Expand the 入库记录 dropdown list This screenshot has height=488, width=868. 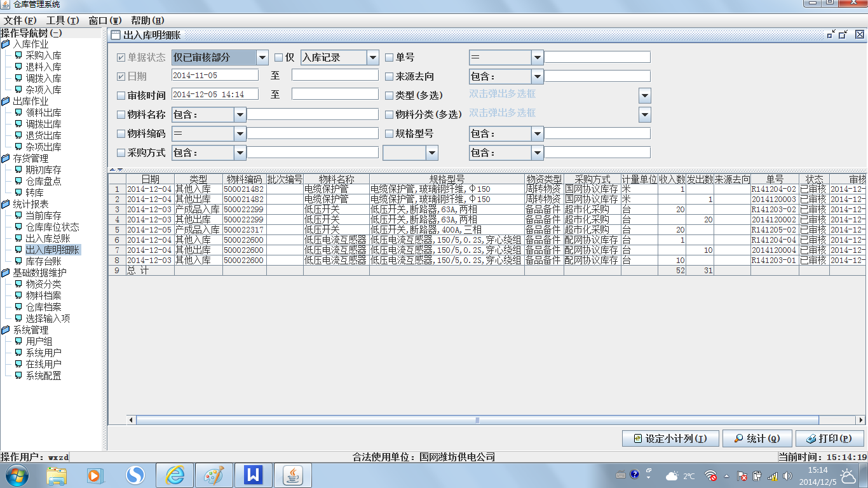pos(373,58)
